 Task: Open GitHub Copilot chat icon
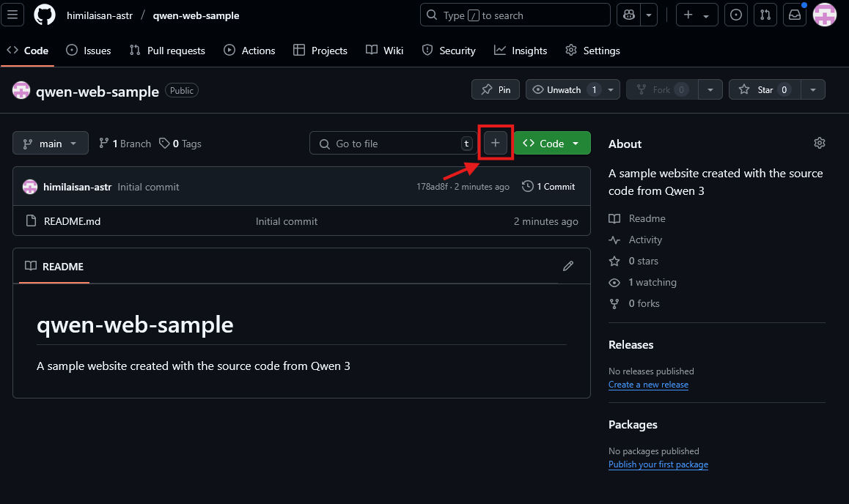(628, 15)
